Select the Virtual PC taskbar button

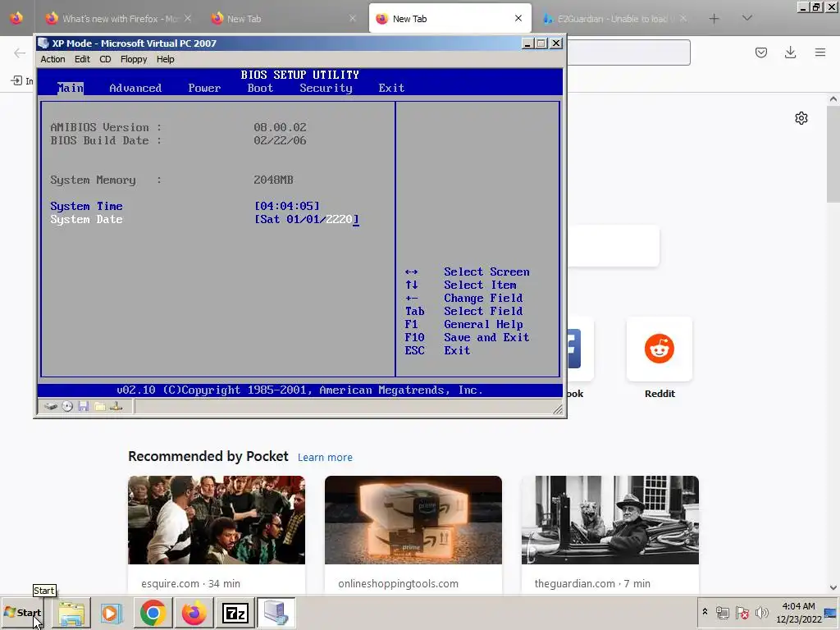pyautogui.click(x=276, y=613)
